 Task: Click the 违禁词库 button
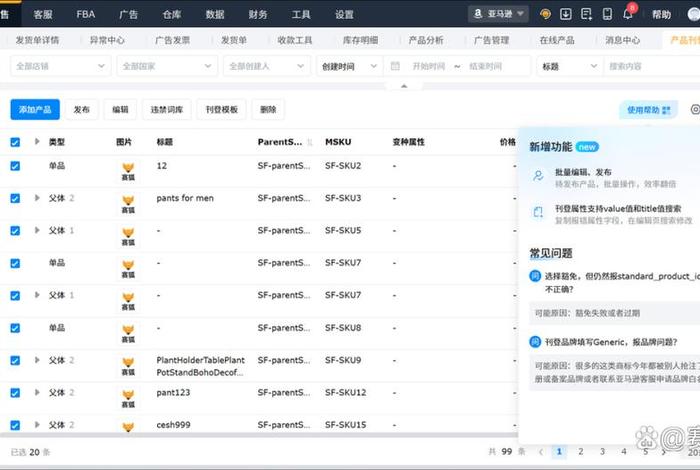tap(167, 109)
